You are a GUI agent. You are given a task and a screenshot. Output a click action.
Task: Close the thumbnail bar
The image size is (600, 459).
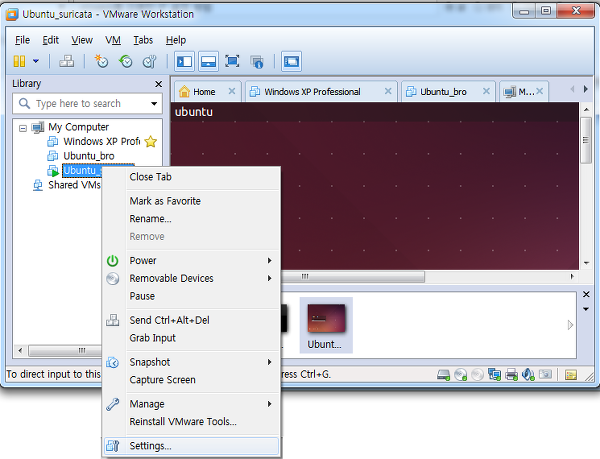[x=586, y=294]
